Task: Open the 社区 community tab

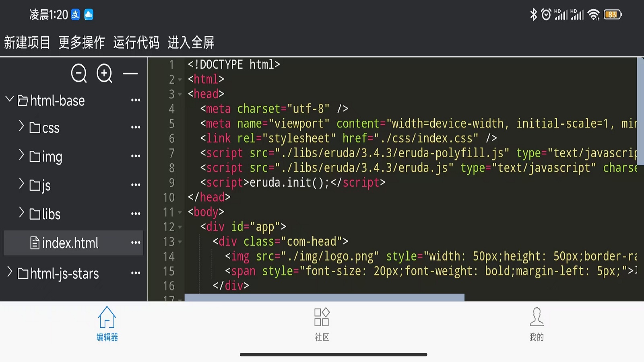Action: pyautogui.click(x=322, y=324)
